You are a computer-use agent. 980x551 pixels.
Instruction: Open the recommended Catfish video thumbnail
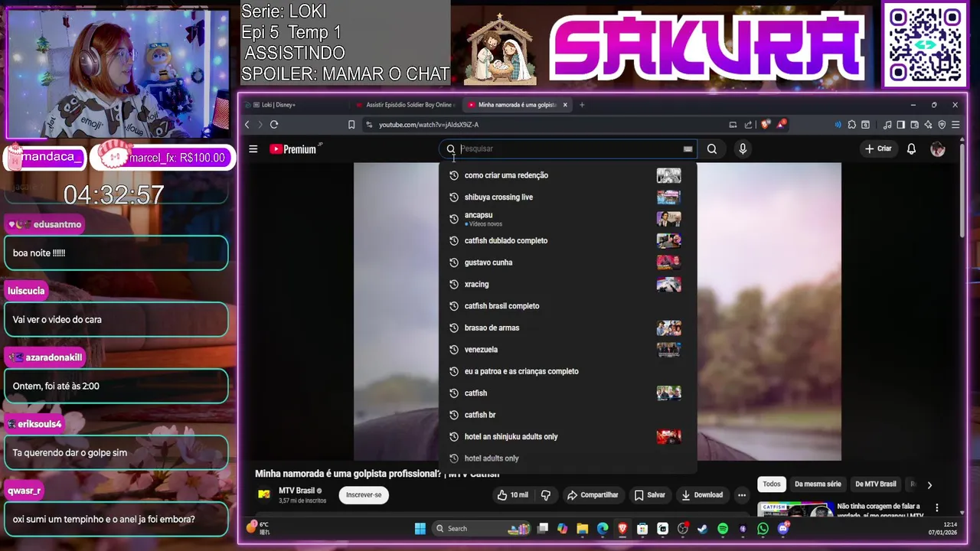tap(795, 509)
